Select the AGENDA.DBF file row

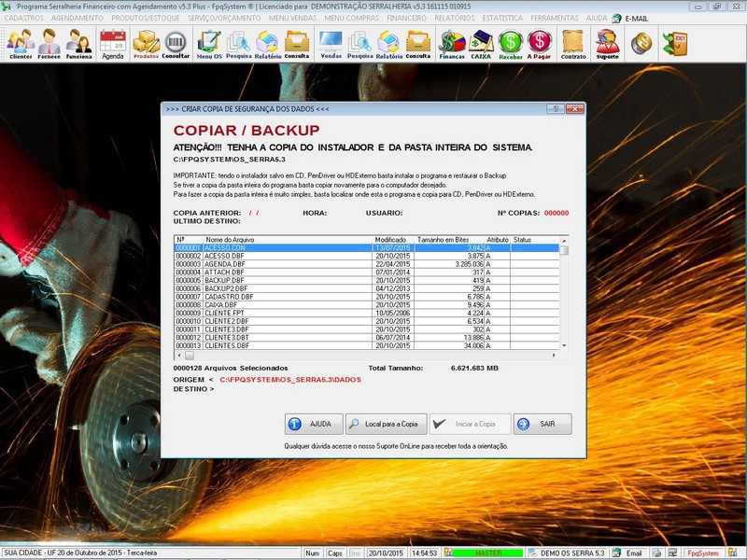[366, 264]
